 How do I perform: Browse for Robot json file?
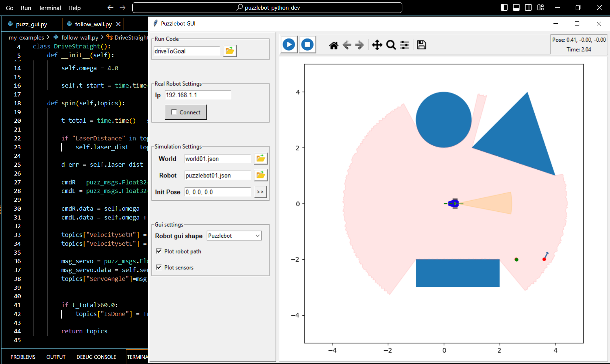click(261, 175)
